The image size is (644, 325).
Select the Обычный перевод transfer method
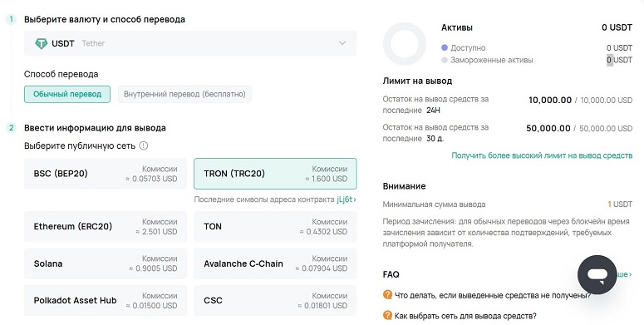coord(67,94)
